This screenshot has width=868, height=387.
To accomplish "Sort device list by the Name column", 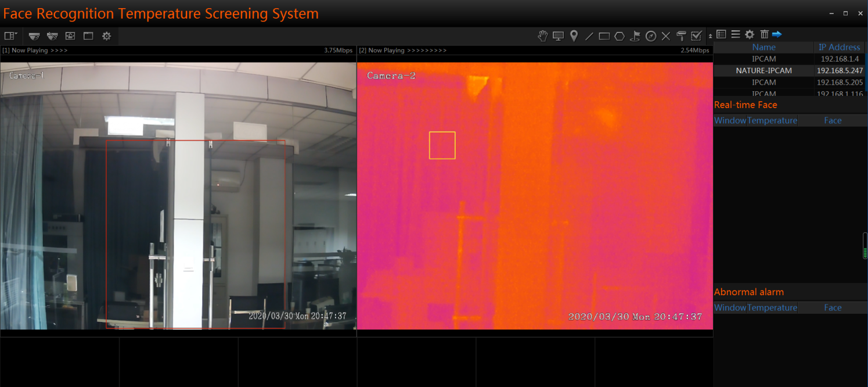I will 763,47.
